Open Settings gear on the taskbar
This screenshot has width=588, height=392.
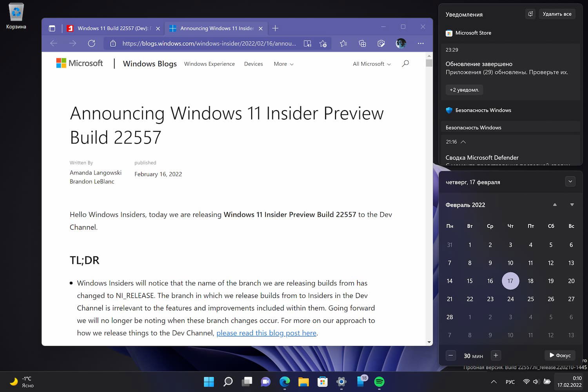click(x=341, y=381)
